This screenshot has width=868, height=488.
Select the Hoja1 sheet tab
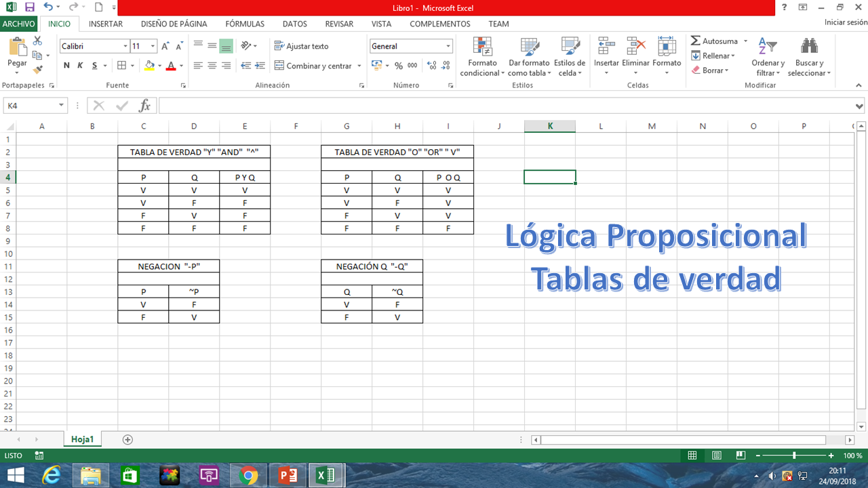click(x=82, y=439)
